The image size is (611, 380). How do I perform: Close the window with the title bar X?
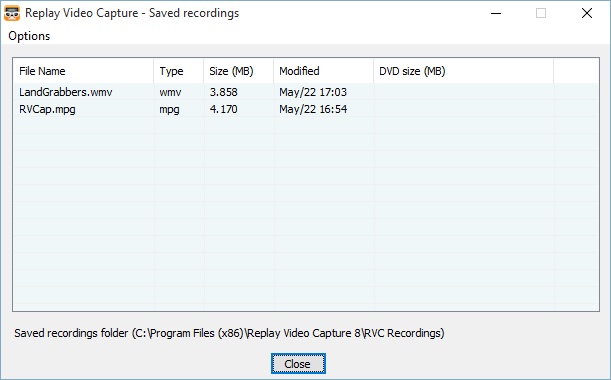[x=587, y=13]
